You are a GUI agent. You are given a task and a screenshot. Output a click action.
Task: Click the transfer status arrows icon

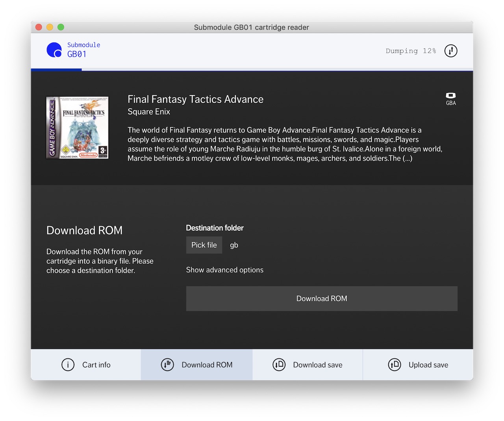451,51
